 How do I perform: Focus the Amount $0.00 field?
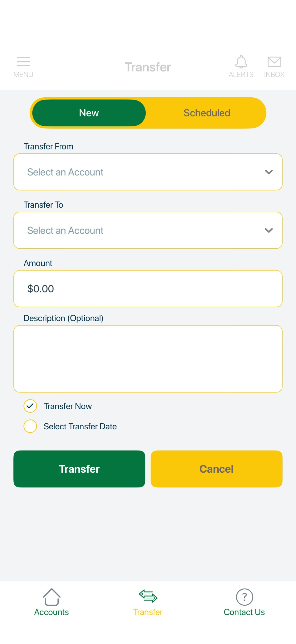[148, 289]
